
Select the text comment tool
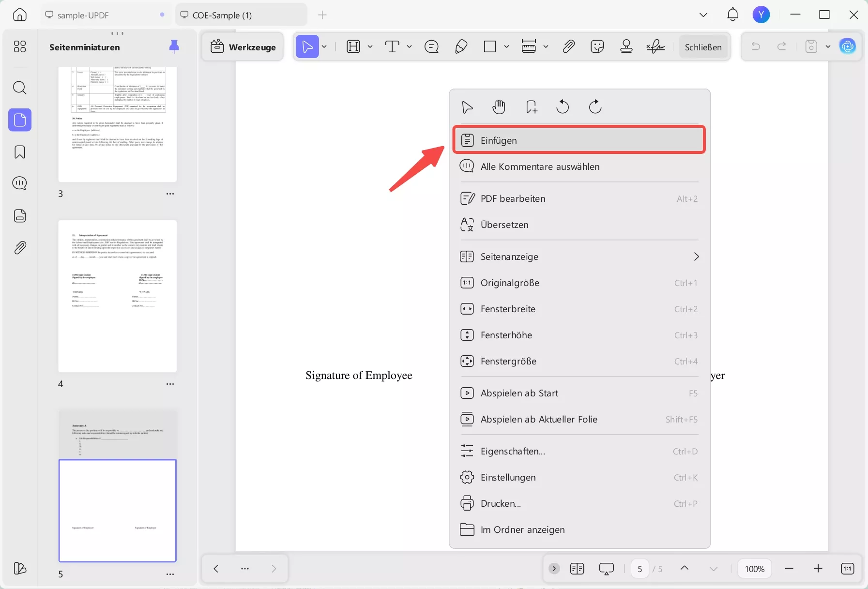[x=392, y=46]
